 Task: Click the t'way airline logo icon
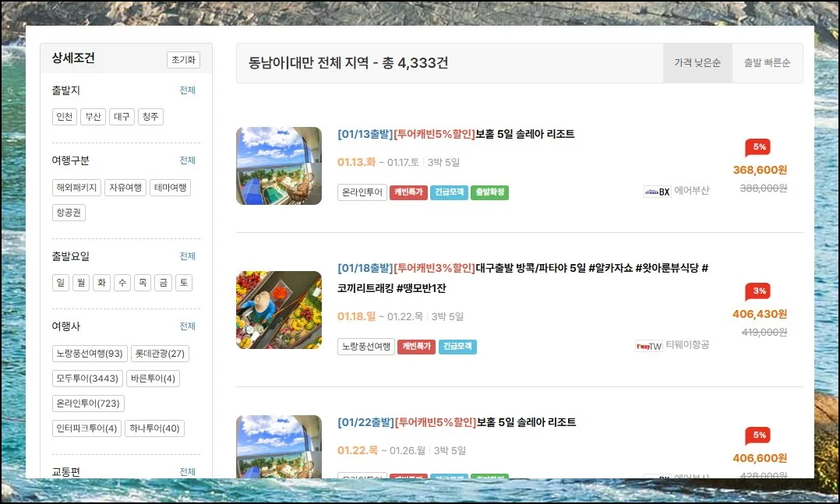[x=648, y=346]
